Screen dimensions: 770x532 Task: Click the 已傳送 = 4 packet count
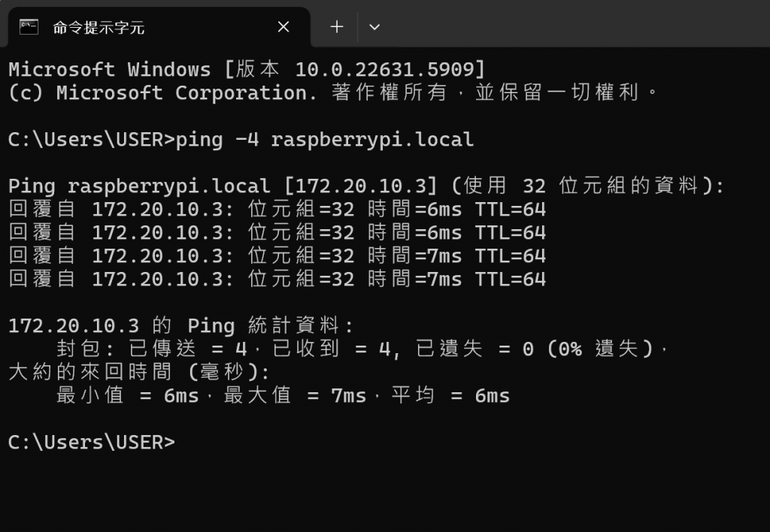click(187, 349)
